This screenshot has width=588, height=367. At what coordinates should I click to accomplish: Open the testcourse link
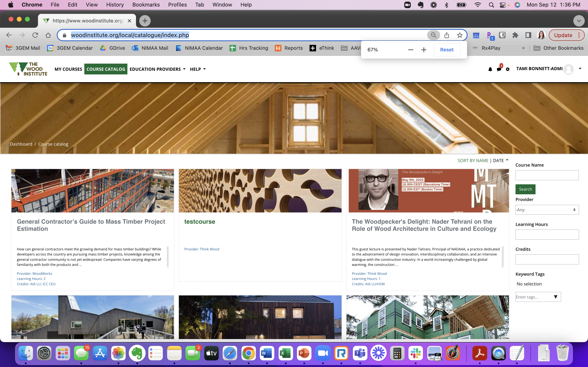tap(199, 222)
